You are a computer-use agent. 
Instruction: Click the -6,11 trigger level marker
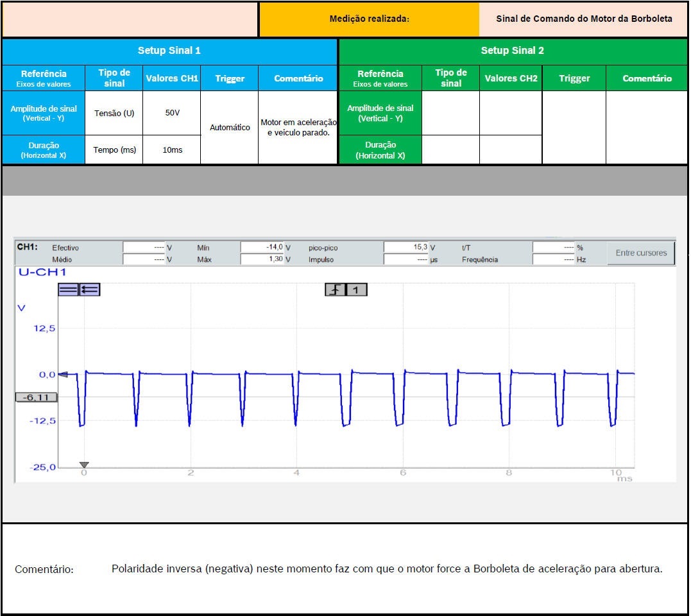pos(36,397)
